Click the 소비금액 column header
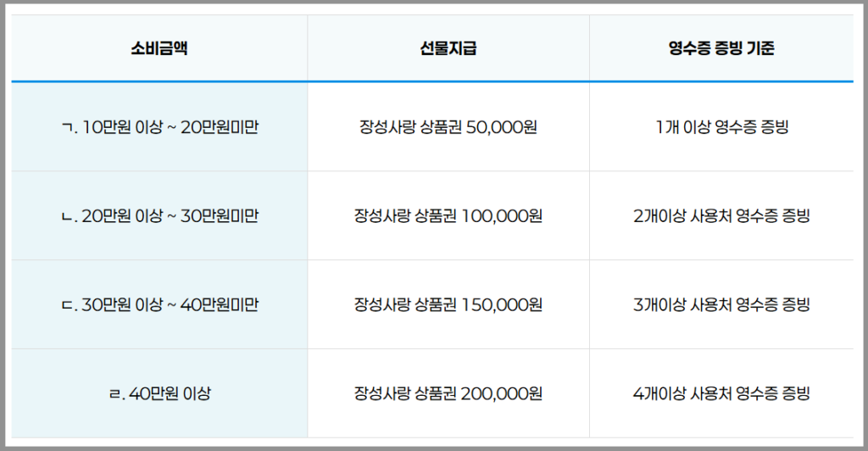Image resolution: width=868 pixels, height=451 pixels. (x=159, y=48)
